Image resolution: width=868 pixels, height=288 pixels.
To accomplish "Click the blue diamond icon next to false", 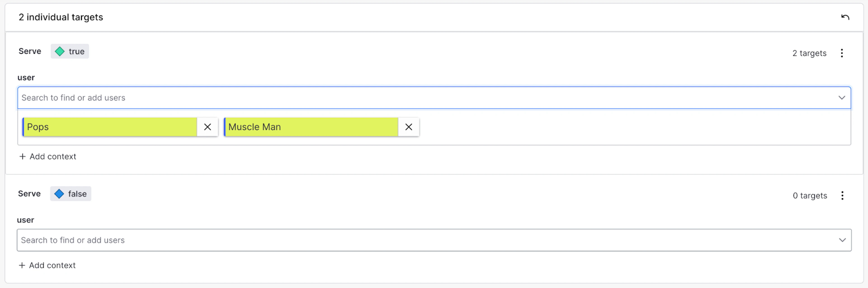I will [59, 193].
